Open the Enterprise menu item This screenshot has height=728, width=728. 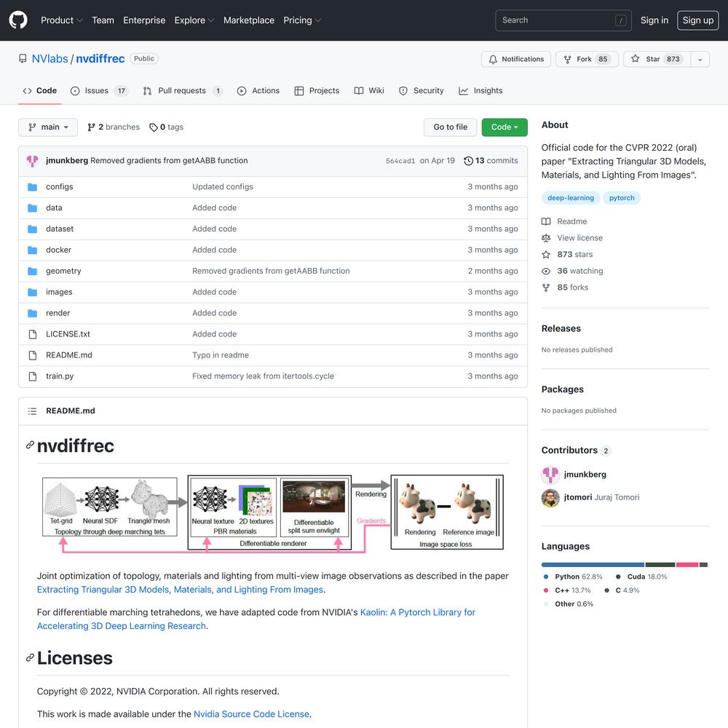click(x=144, y=20)
